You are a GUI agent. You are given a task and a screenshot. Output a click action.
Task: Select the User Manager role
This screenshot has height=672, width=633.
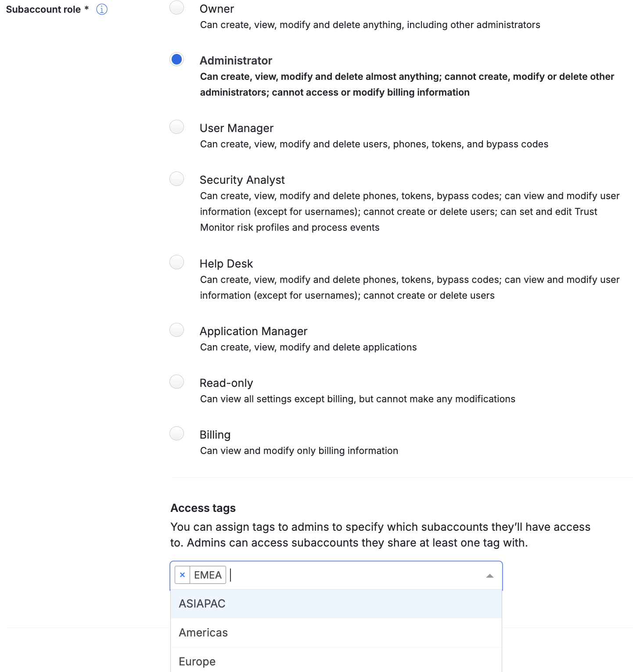click(x=176, y=127)
